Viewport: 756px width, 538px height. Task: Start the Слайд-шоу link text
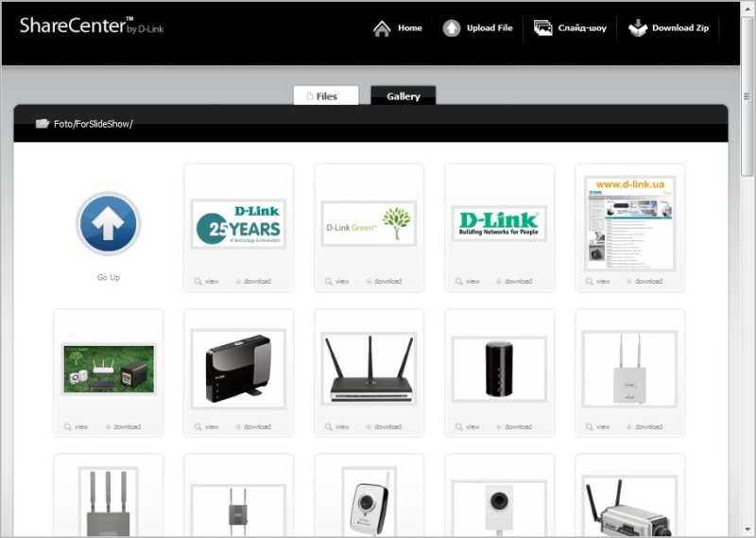coord(582,28)
